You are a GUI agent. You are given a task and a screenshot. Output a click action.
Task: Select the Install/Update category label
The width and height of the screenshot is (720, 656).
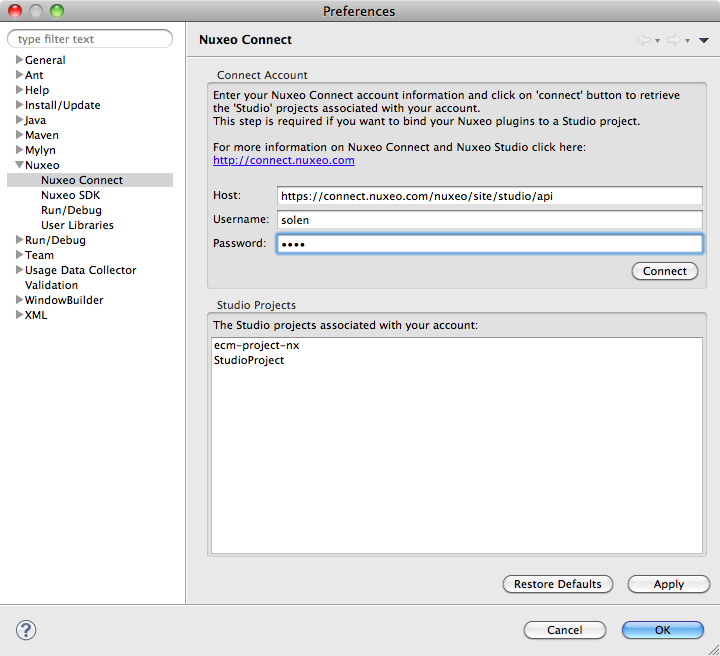[x=62, y=105]
